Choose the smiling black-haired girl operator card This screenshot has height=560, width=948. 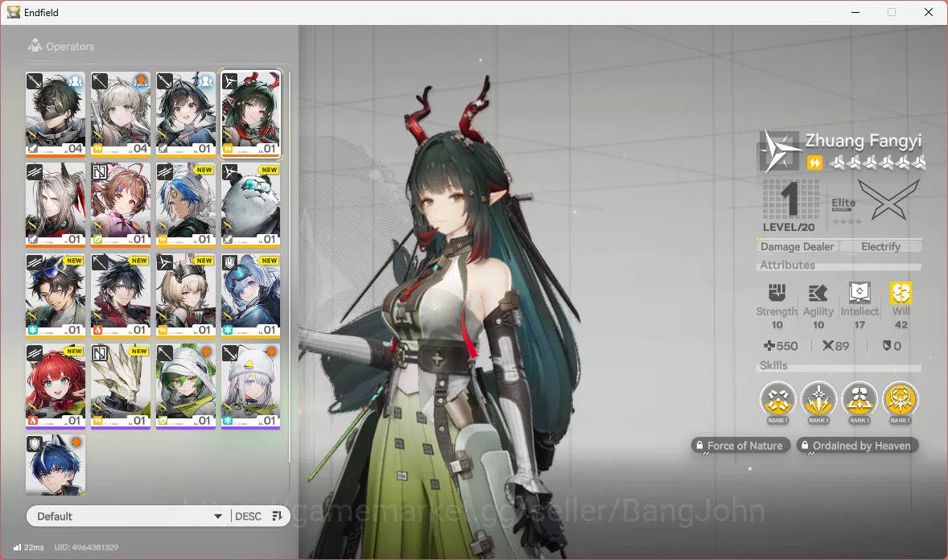point(186,114)
